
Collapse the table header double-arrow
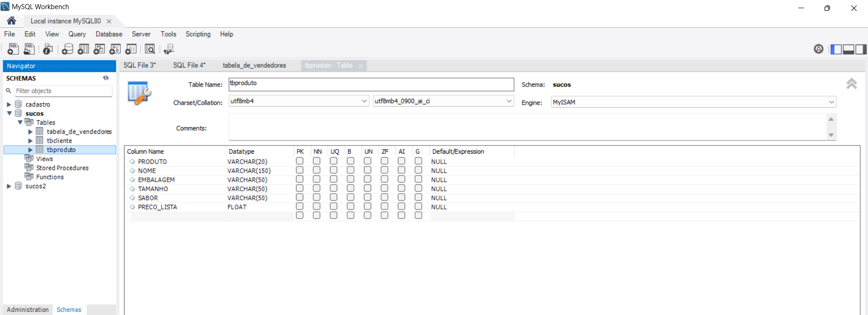tap(851, 83)
